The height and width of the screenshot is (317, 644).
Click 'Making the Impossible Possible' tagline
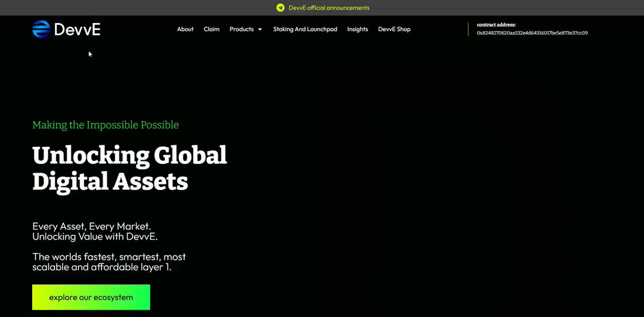106,125
